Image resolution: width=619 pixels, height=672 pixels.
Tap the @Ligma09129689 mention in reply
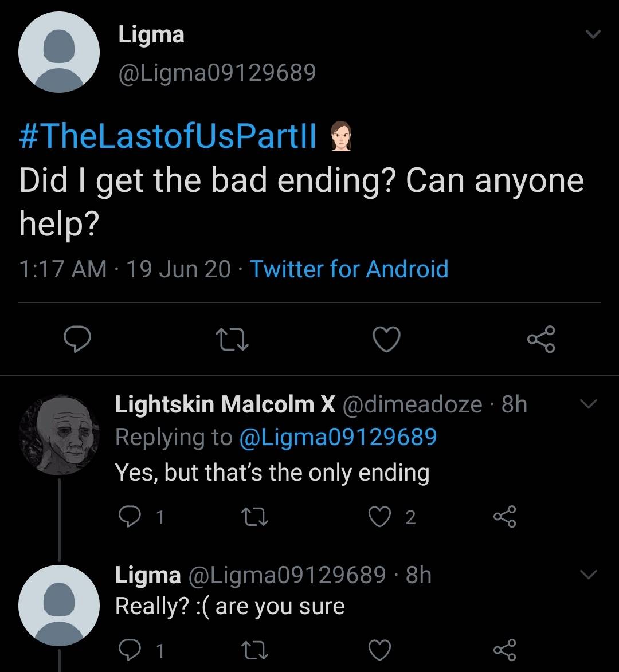pos(336,437)
